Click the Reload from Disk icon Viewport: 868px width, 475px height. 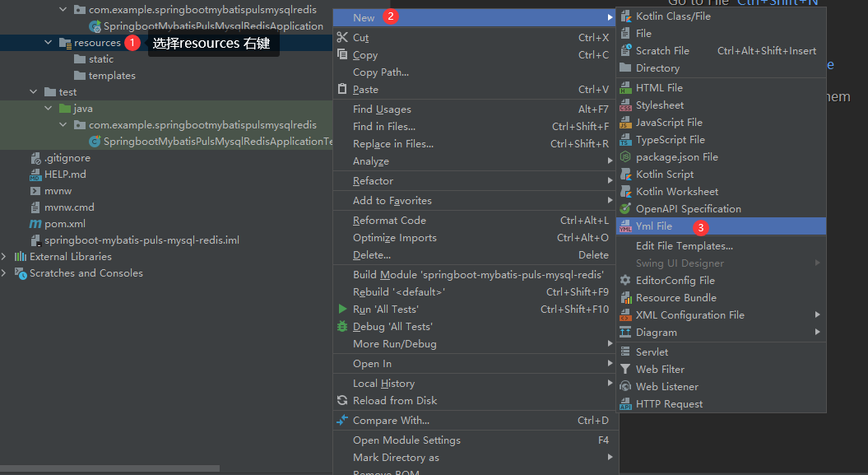point(342,400)
